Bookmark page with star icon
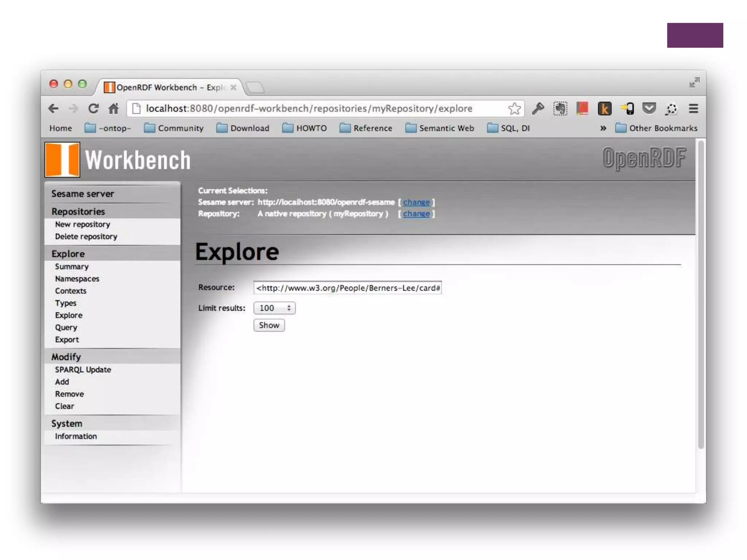 tap(514, 108)
